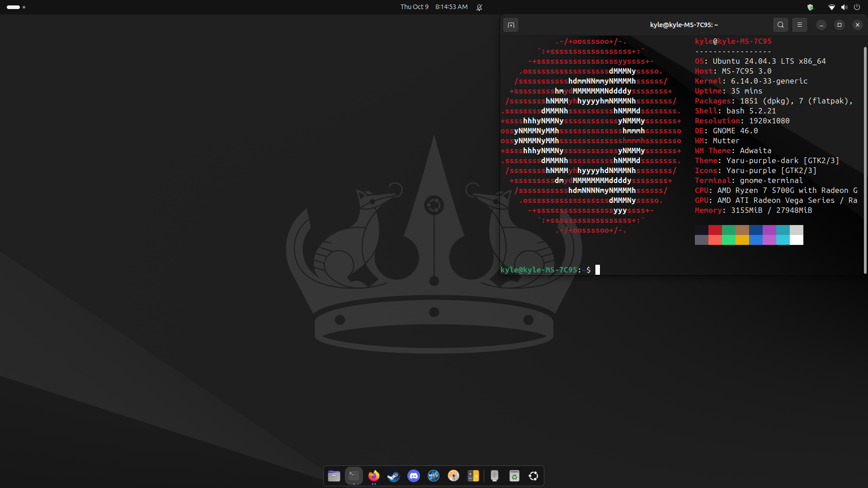868x488 pixels.
Task: Open a new terminal tab
Action: click(x=511, y=25)
